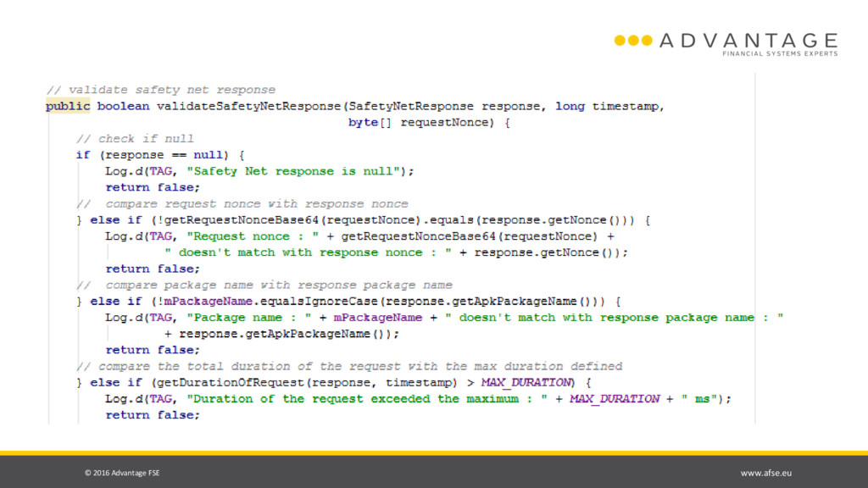
Task: Click the 'compare request nonce with response nonce' comment
Action: (x=242, y=204)
